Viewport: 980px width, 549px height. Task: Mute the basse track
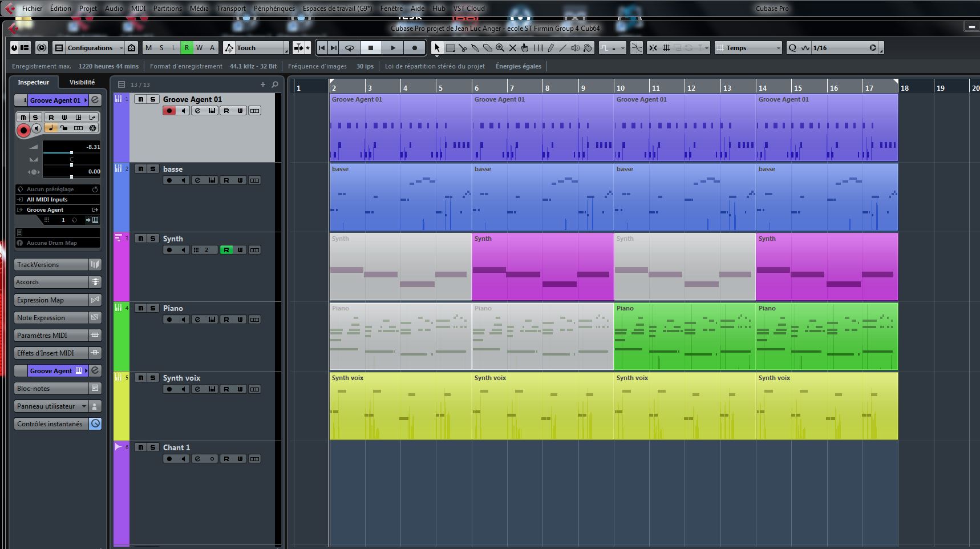140,169
